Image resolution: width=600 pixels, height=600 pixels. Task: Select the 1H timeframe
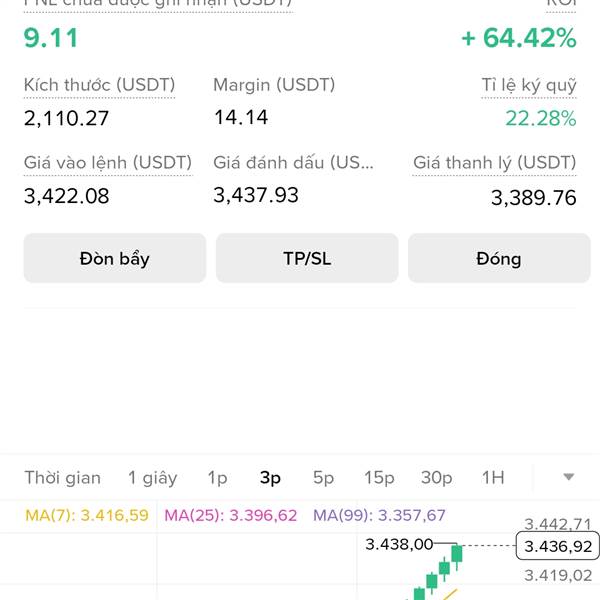tap(492, 478)
